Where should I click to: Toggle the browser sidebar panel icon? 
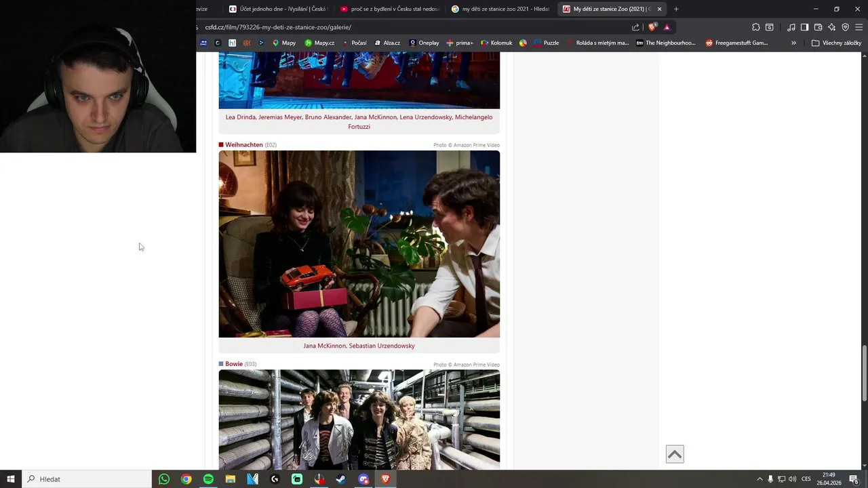804,27
